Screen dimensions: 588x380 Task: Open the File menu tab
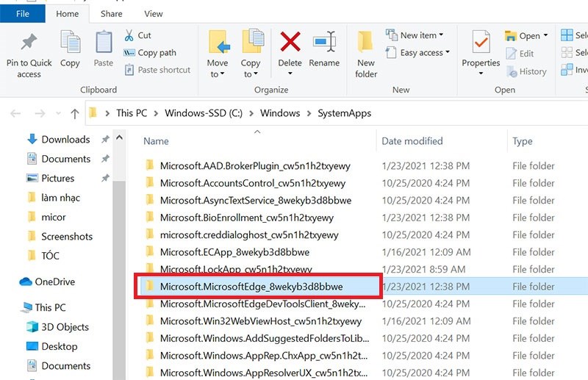point(23,14)
